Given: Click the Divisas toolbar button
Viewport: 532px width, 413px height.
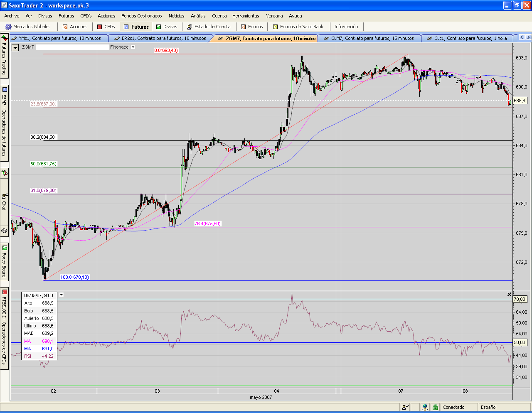Looking at the screenshot, I should 167,27.
